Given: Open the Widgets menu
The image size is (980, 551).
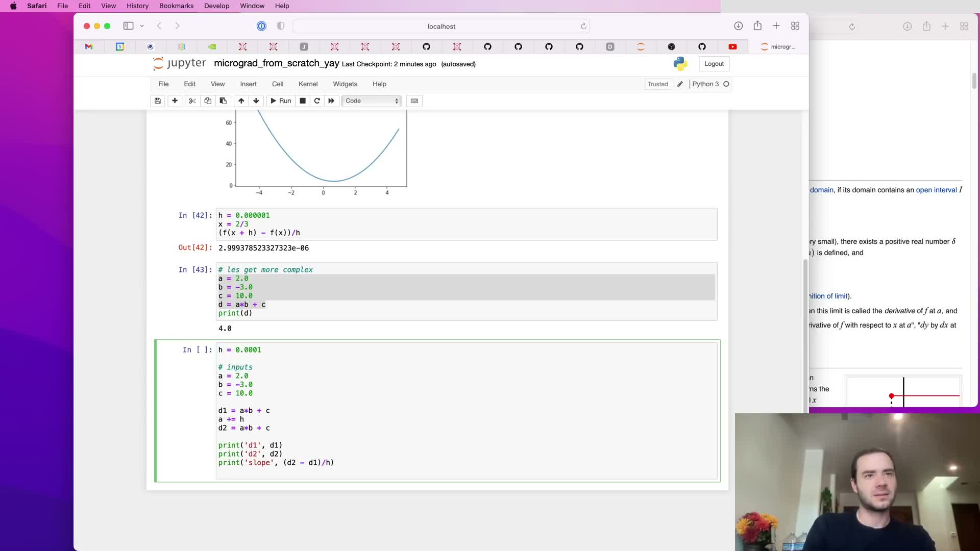Looking at the screenshot, I should pos(345,84).
